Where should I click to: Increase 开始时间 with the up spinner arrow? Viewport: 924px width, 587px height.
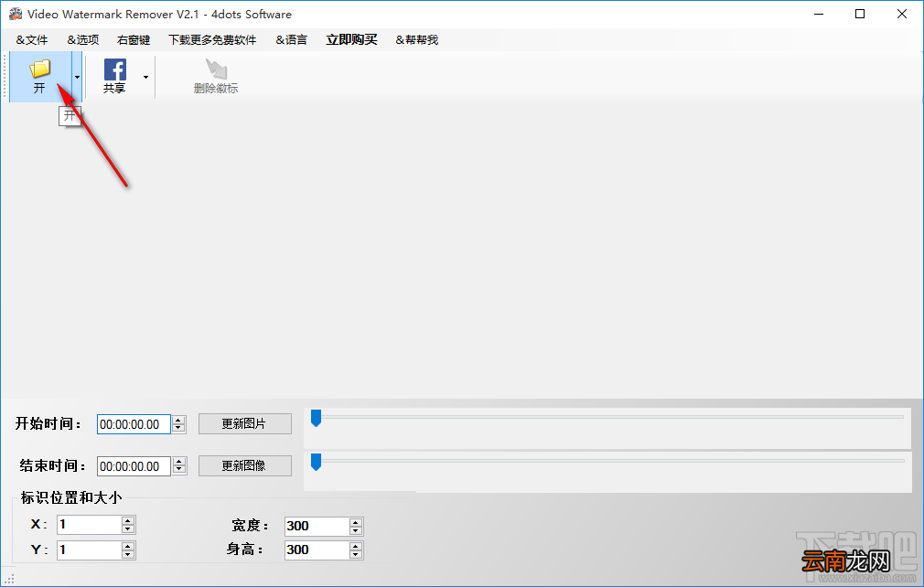coord(179,420)
